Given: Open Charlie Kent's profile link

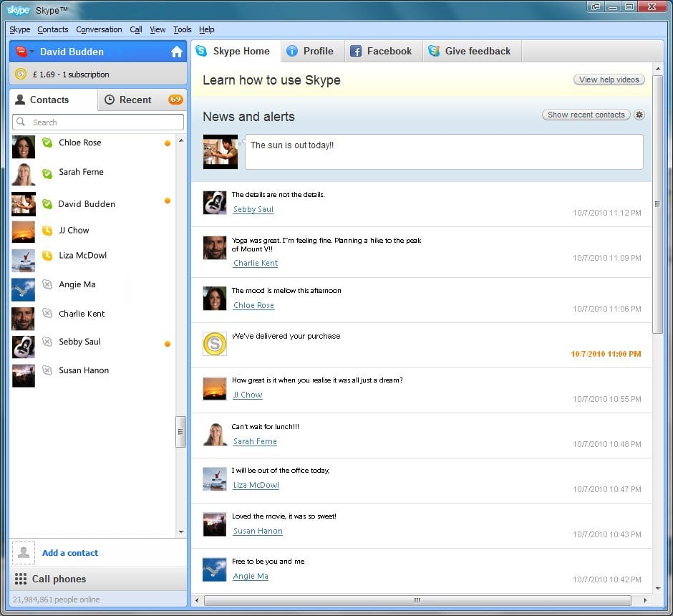Looking at the screenshot, I should coord(256,263).
